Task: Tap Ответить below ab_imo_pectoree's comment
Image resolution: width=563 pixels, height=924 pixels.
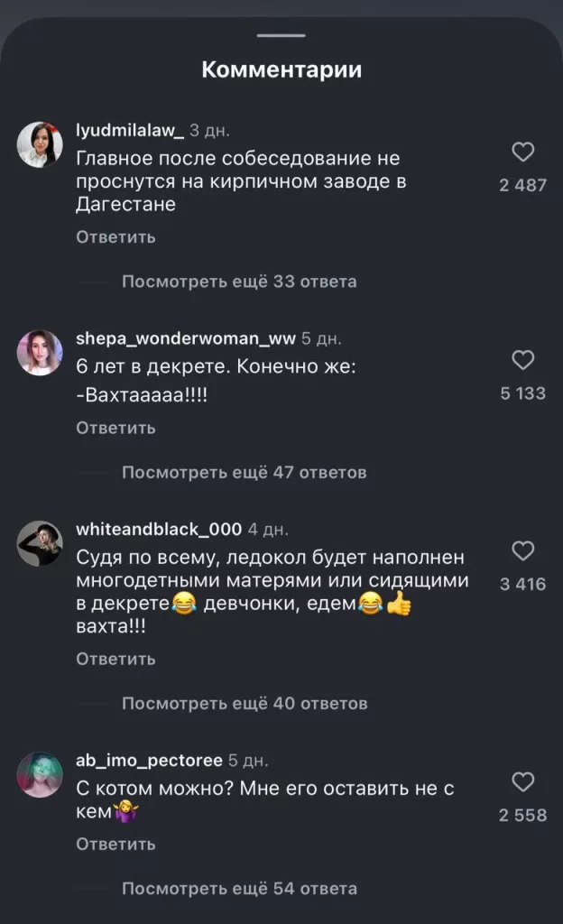Action: (x=114, y=844)
